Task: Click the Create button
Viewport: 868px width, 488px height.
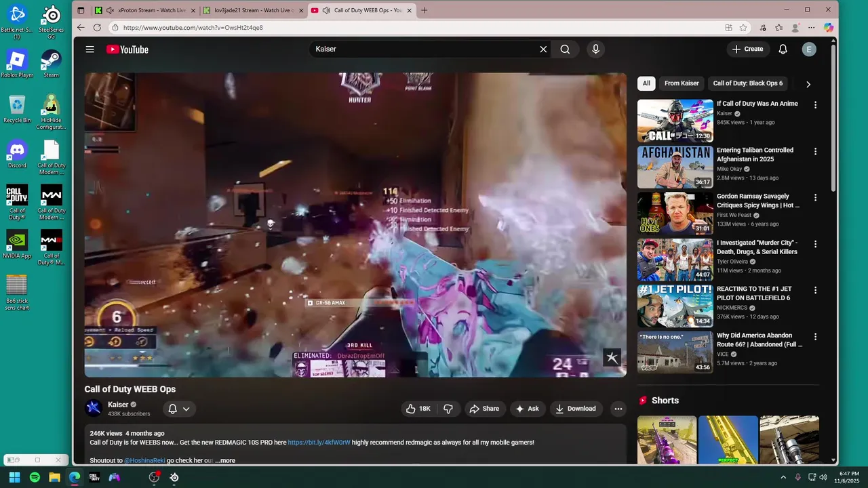Action: (x=747, y=49)
